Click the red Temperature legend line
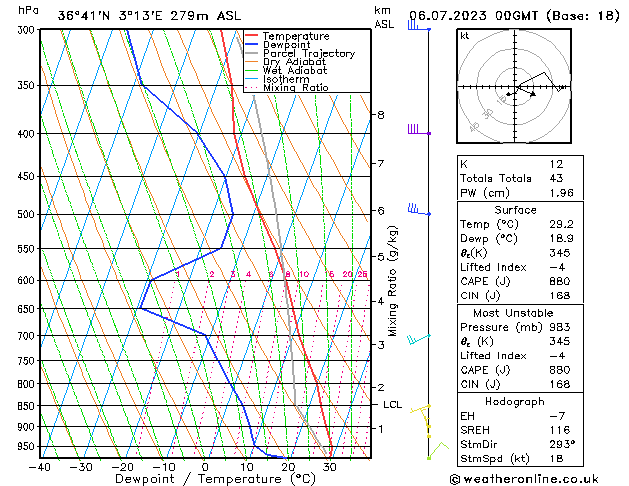 (x=251, y=36)
